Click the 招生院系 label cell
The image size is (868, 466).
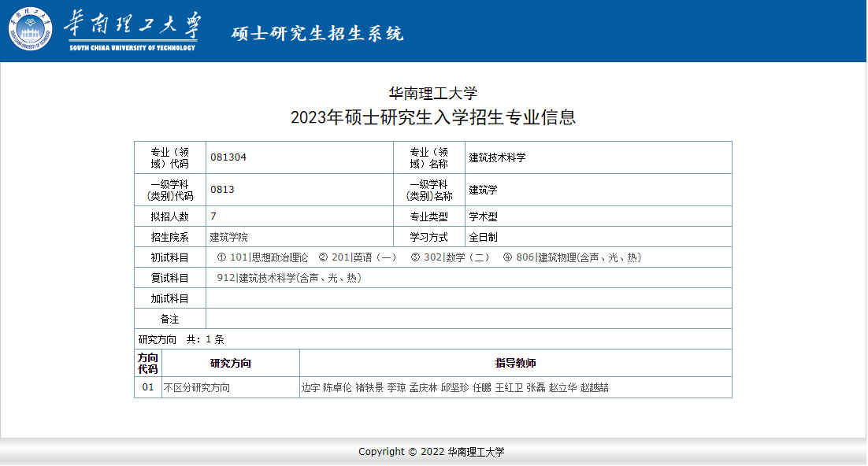click(170, 237)
